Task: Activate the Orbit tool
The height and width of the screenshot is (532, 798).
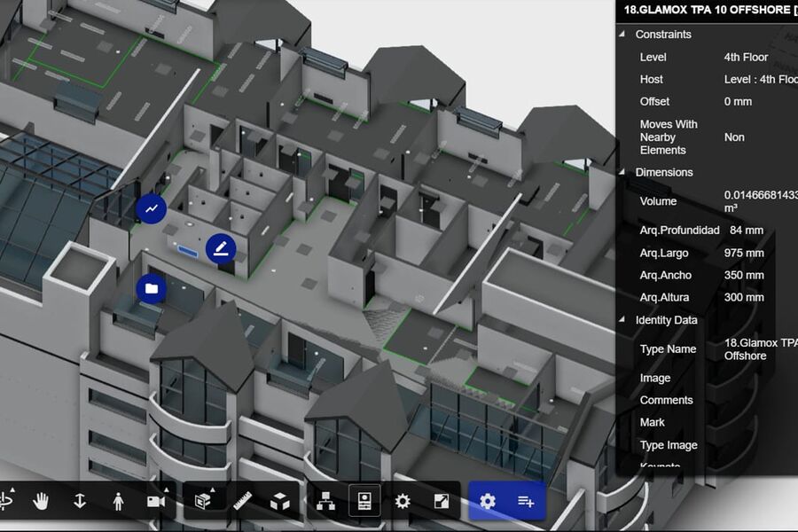Action: [x=7, y=501]
